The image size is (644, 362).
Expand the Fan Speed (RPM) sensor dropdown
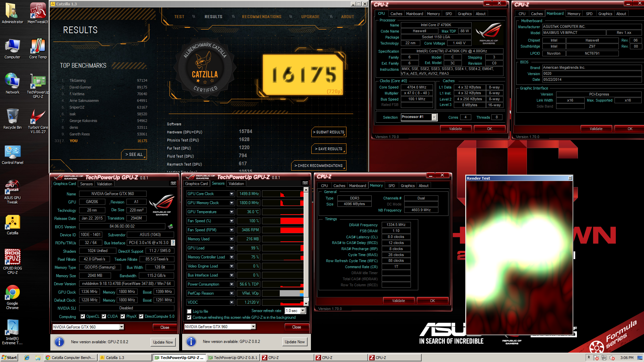pyautogui.click(x=231, y=230)
